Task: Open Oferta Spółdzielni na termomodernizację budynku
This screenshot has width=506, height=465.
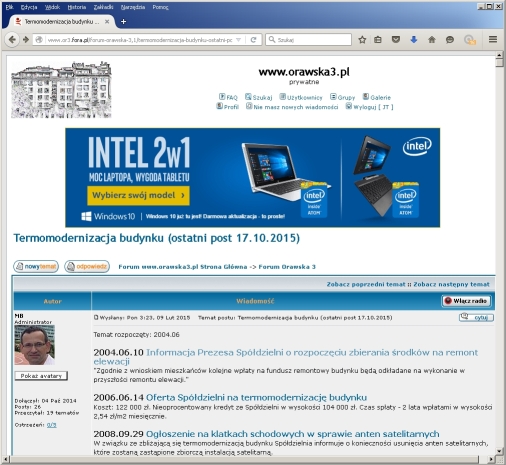Action: [256, 397]
